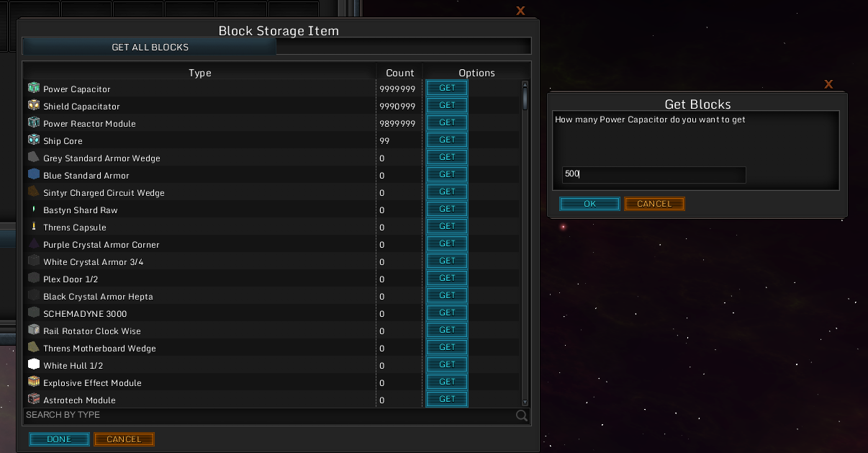The height and width of the screenshot is (453, 868).
Task: Sort list by Type column header
Action: point(199,73)
